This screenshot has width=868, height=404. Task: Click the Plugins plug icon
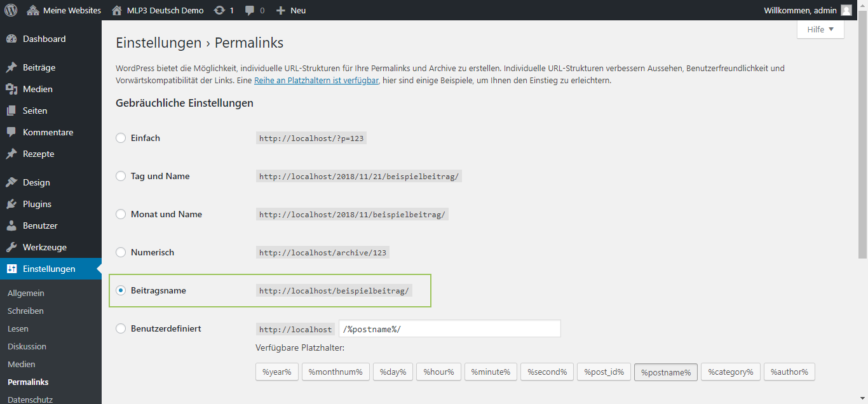click(x=11, y=204)
